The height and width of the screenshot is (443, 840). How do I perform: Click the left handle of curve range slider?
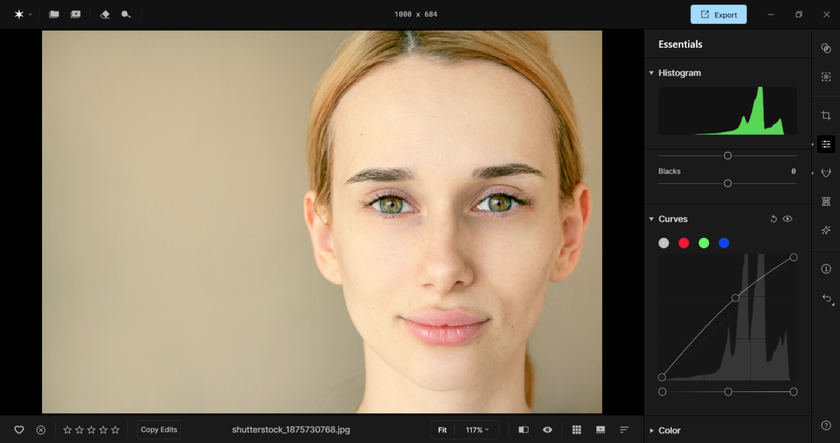[x=662, y=392]
